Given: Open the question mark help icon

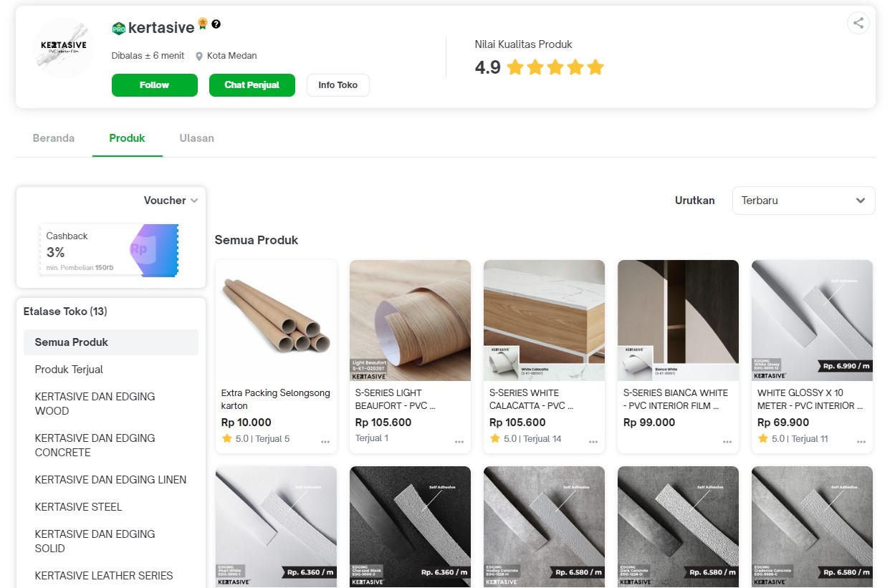Looking at the screenshot, I should (216, 24).
